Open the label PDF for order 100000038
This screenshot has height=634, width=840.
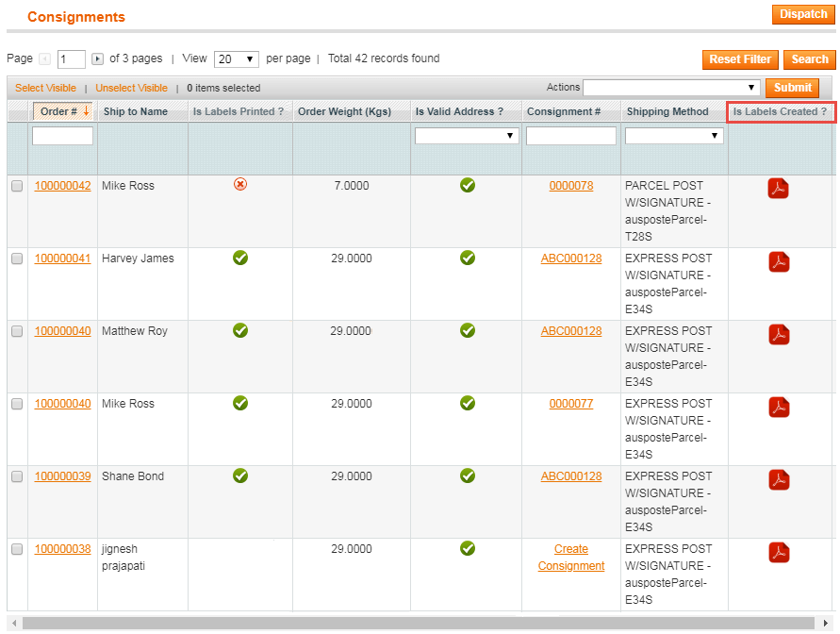779,553
